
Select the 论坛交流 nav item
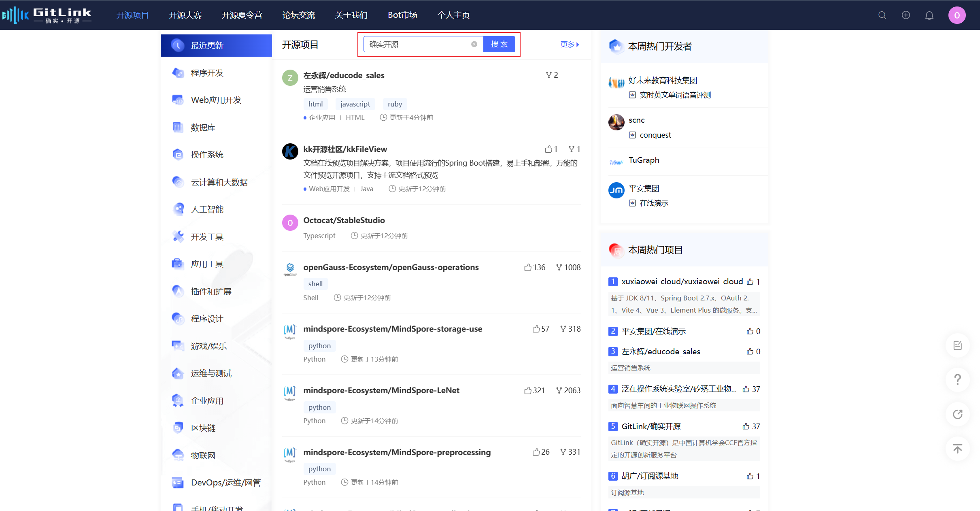pyautogui.click(x=298, y=15)
